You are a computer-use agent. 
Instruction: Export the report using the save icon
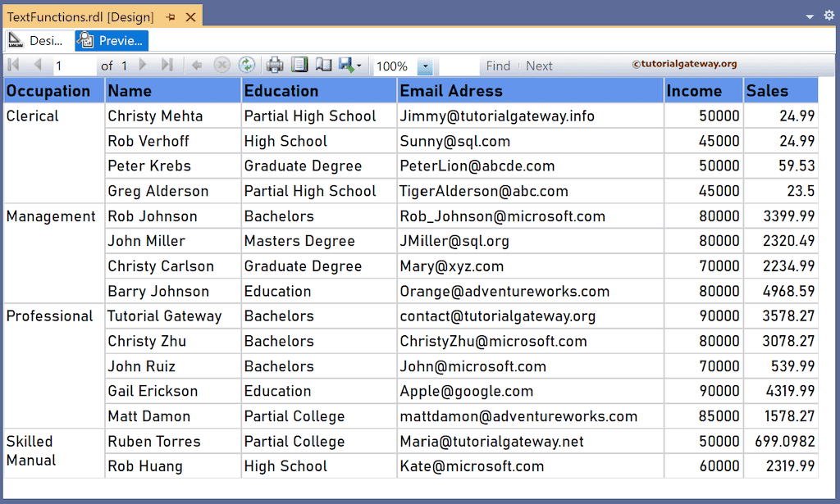point(346,64)
